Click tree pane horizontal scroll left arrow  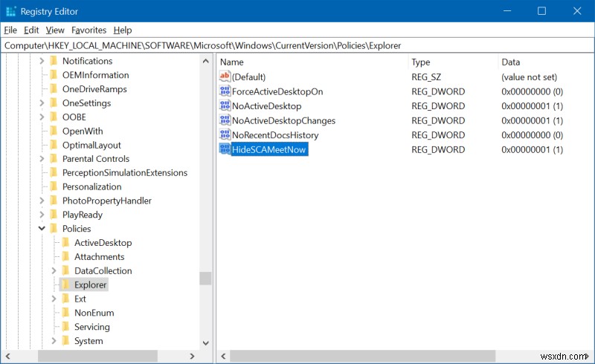tap(7, 356)
